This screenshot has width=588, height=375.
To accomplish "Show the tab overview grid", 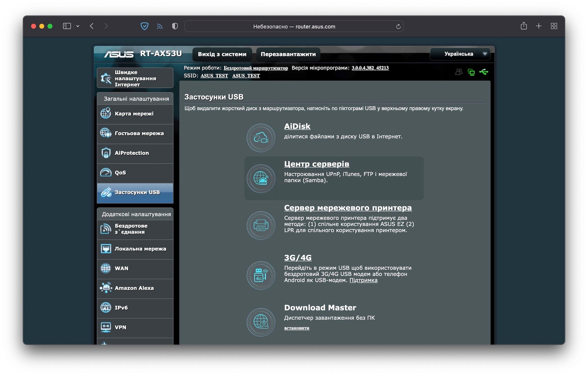I will (554, 26).
